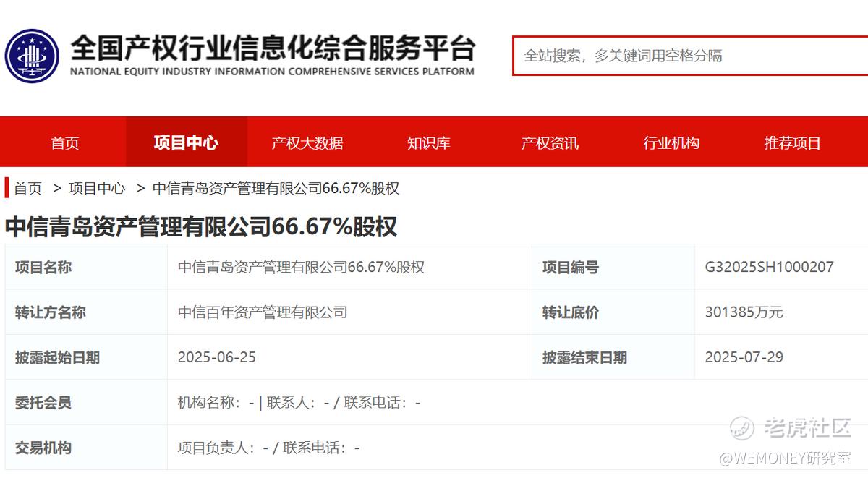Viewport: 868px width, 478px height.
Task: Open the 推荐项目 navigation tab
Action: (x=793, y=142)
